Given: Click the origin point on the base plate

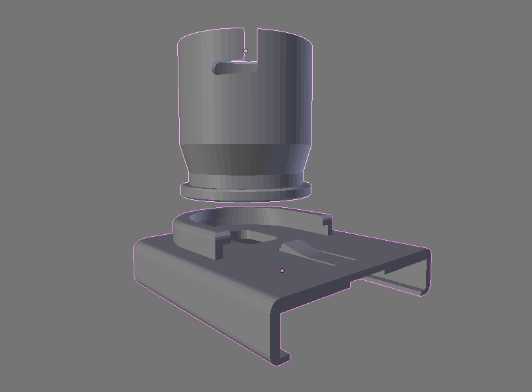Looking at the screenshot, I should click(282, 270).
